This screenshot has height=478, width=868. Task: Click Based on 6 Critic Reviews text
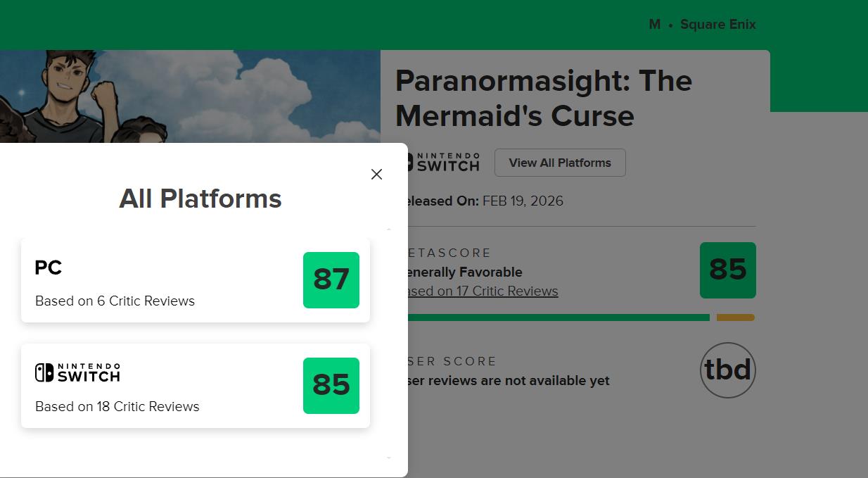coord(115,301)
